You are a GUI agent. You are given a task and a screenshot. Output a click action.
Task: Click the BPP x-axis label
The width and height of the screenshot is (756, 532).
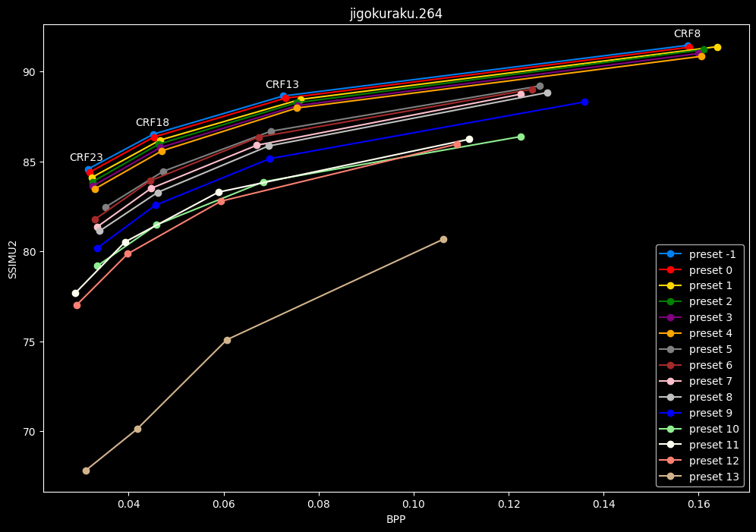click(396, 519)
